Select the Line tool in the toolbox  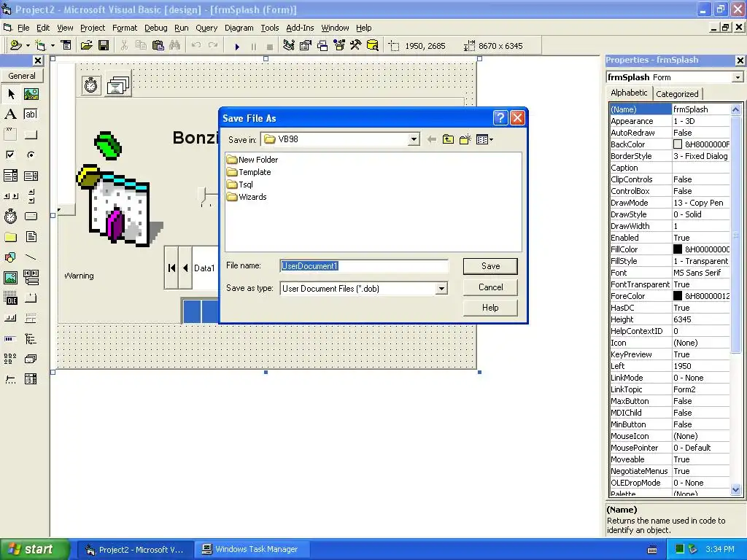pos(31,257)
